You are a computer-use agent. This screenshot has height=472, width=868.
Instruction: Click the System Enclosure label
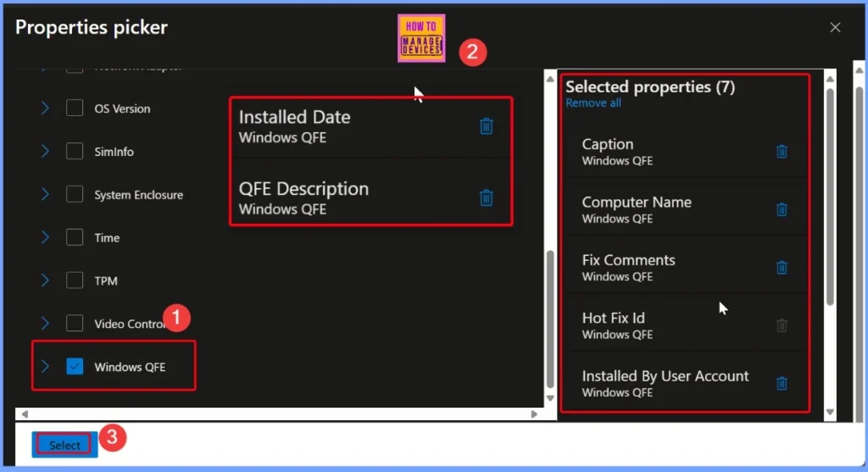[x=138, y=195]
